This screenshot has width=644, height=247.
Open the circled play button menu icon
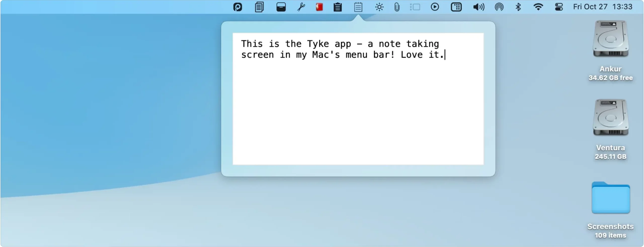[435, 7]
